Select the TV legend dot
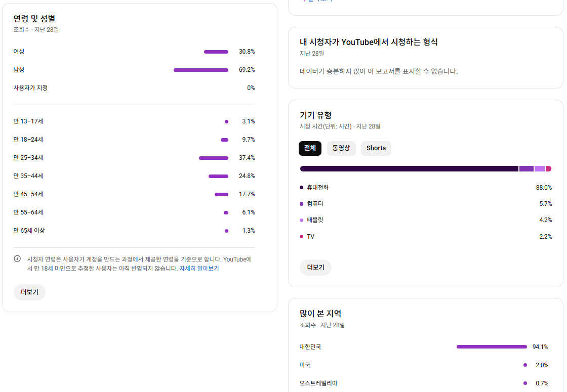The height and width of the screenshot is (392, 567). 302,237
